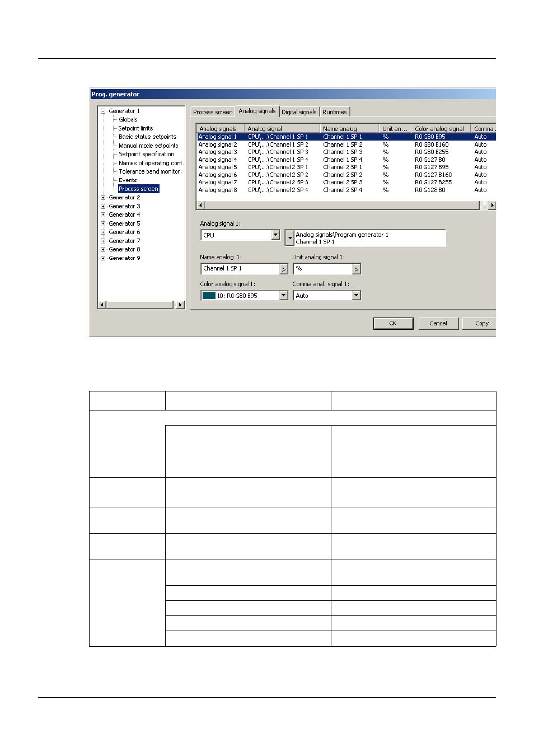Click the OK button
Screen dimensions: 534x756
pos(393,323)
